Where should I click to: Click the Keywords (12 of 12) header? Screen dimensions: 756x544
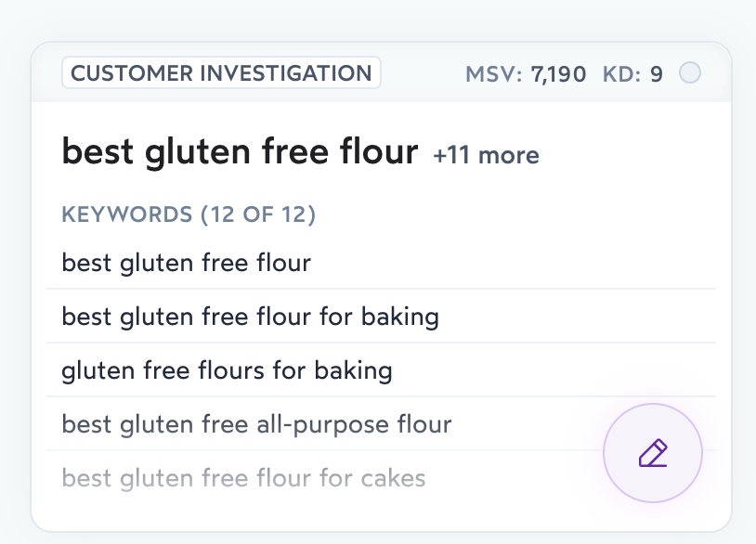pyautogui.click(x=189, y=215)
